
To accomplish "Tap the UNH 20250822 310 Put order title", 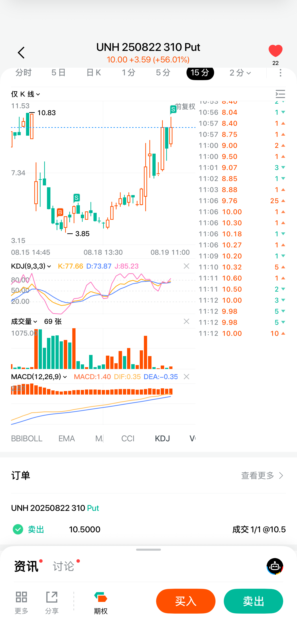I will (x=55, y=508).
